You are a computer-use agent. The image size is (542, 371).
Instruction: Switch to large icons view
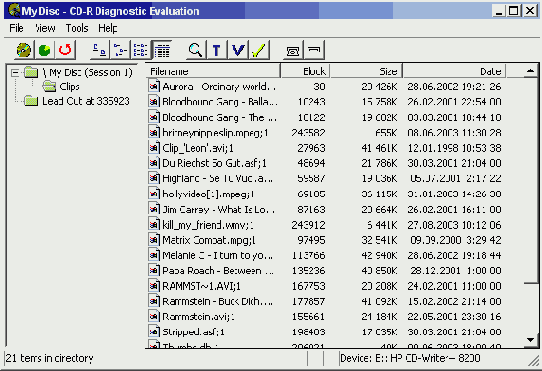[100, 50]
